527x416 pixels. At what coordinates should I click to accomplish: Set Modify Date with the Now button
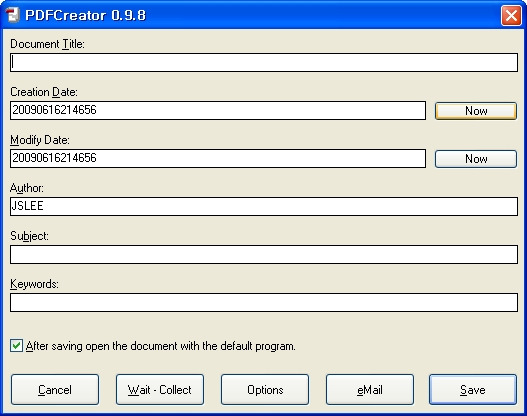tap(476, 159)
